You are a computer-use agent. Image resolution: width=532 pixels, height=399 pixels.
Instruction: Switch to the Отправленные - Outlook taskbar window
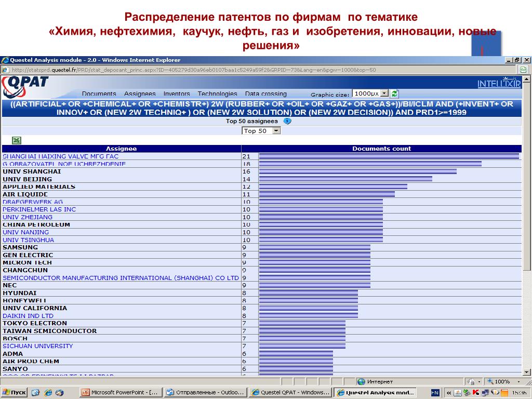tap(206, 393)
